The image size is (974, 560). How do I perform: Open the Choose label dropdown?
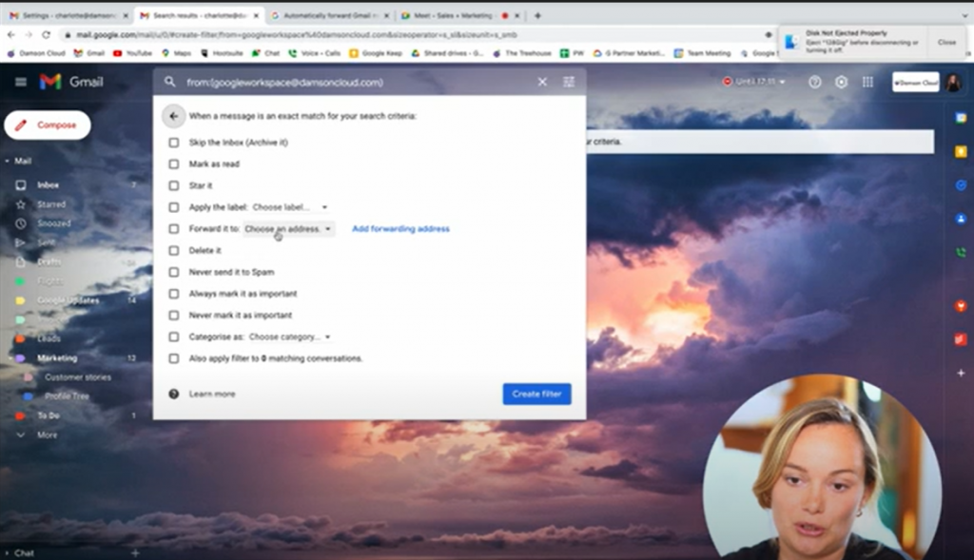289,207
